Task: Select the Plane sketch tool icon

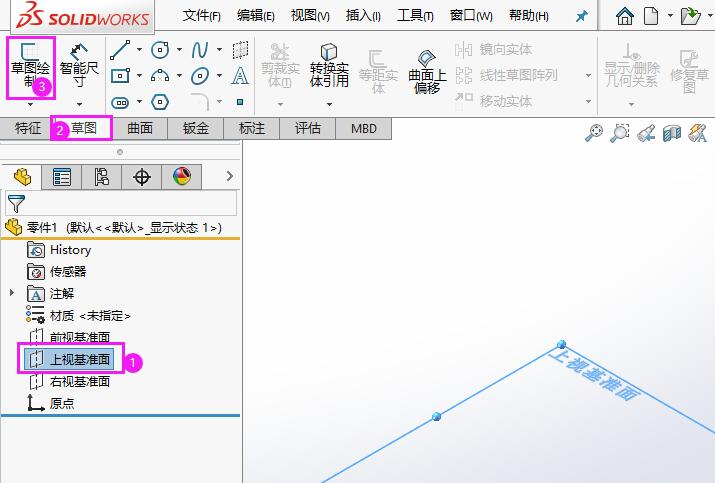Action: 240,50
